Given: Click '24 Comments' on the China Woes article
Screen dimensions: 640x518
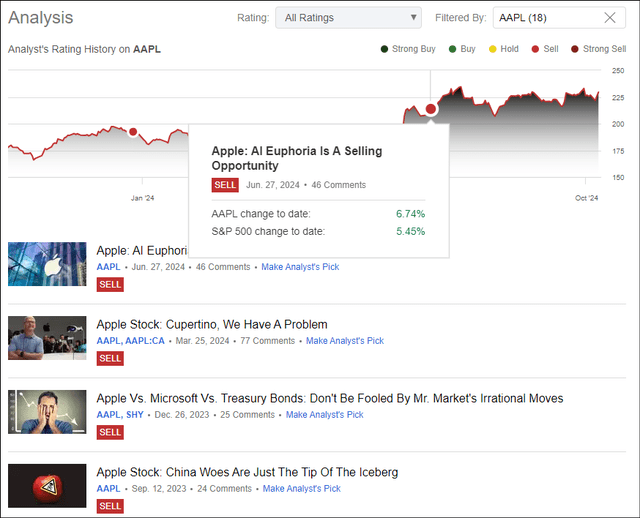Looking at the screenshot, I should pos(224,489).
